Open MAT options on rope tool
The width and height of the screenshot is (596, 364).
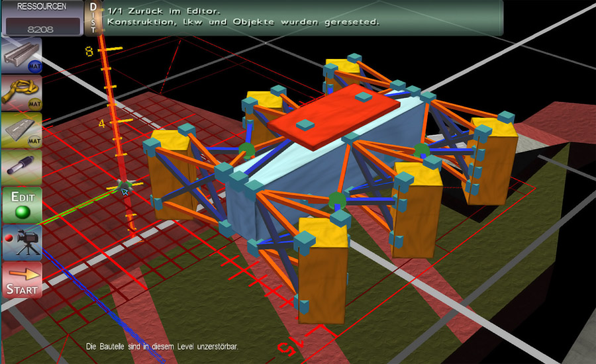pos(34,104)
